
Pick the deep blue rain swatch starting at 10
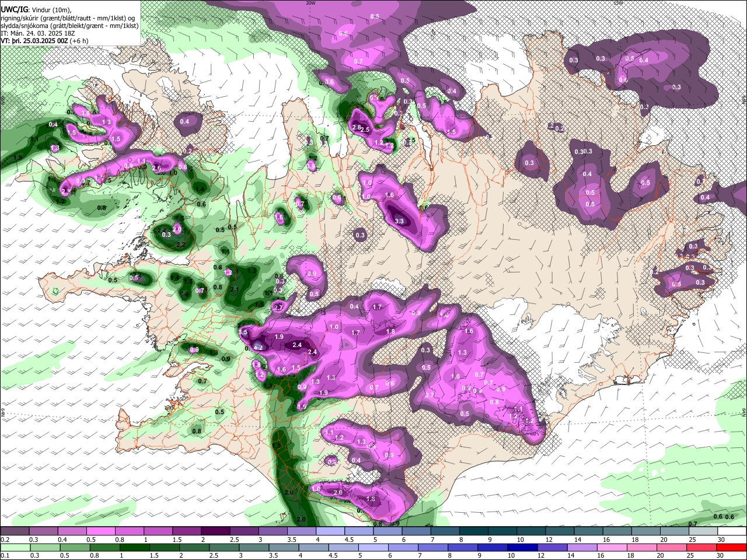(x=522, y=548)
